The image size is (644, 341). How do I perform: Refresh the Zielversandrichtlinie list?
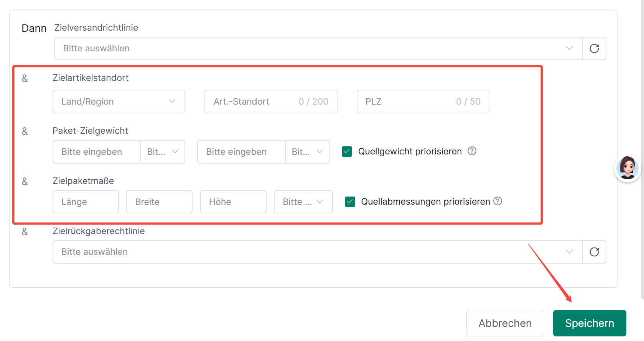594,49
